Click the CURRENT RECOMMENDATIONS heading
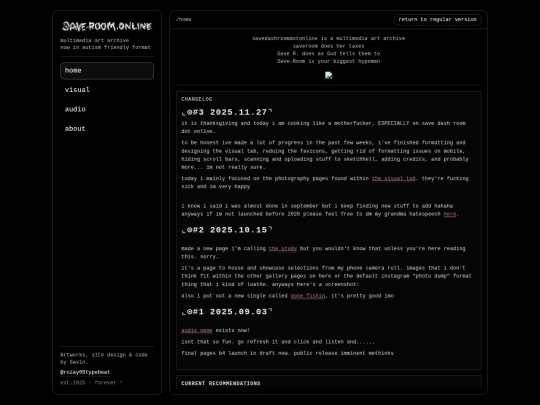 pyautogui.click(x=221, y=383)
